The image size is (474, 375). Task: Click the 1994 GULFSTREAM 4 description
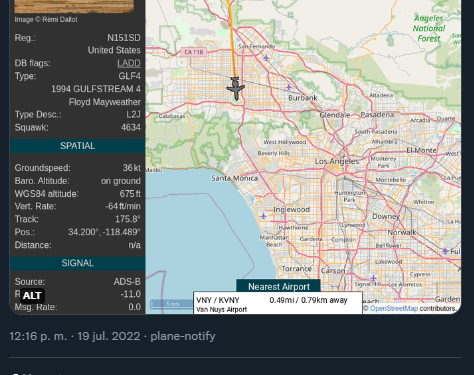click(96, 89)
